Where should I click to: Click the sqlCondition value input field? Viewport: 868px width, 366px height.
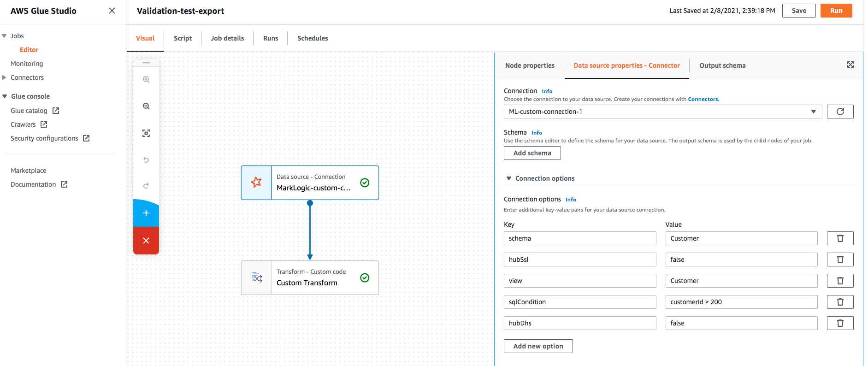point(741,302)
